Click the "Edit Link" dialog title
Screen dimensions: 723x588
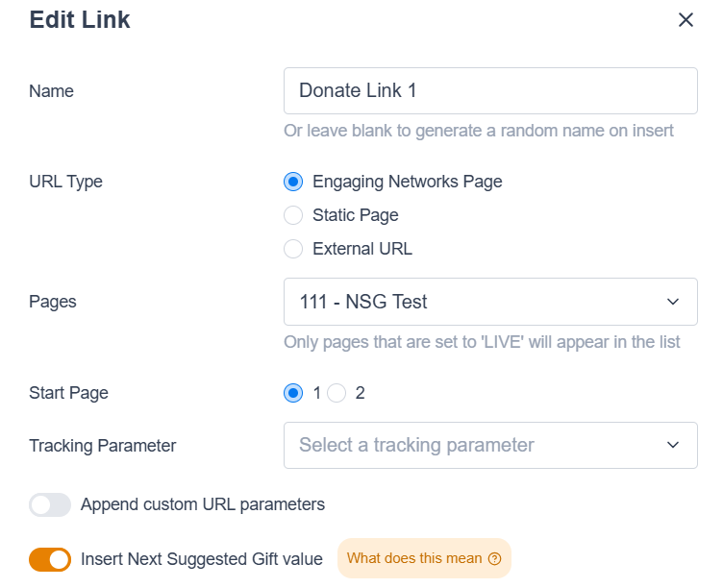[x=80, y=20]
